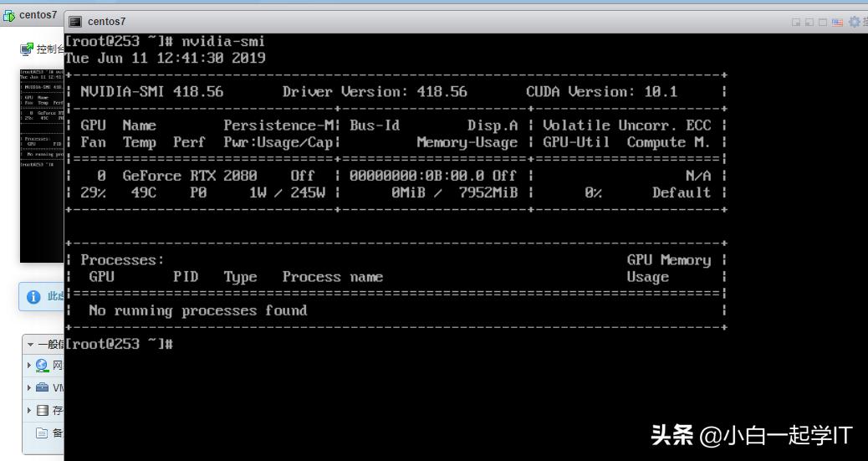Click the second console window-size icon
Viewport: 868px width, 461px height.
click(809, 22)
